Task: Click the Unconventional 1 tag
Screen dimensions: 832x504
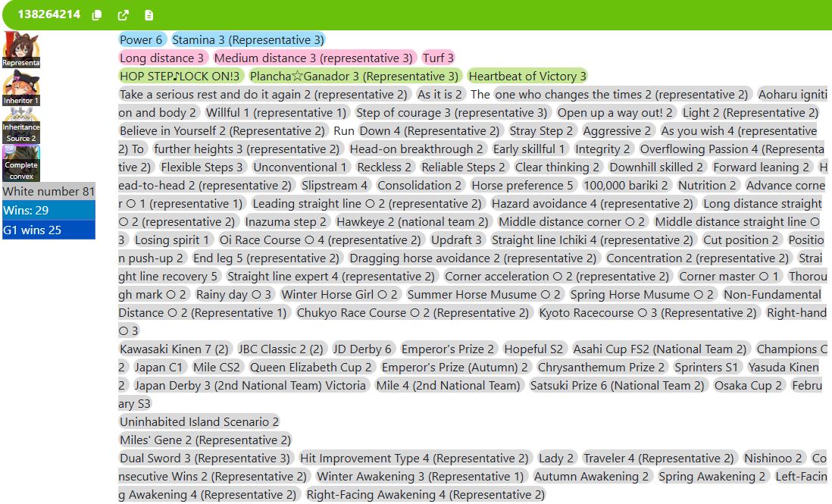Action: [x=300, y=167]
